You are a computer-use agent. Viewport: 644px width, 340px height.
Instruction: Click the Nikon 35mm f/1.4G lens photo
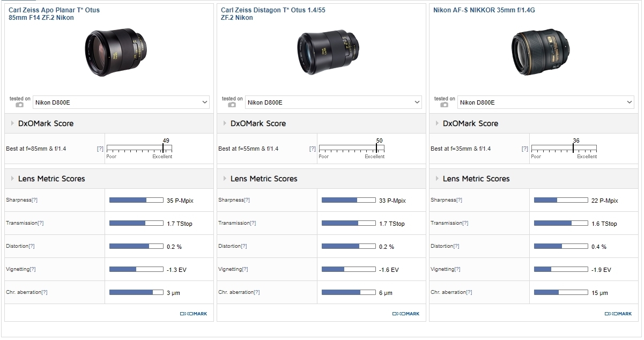tap(534, 51)
